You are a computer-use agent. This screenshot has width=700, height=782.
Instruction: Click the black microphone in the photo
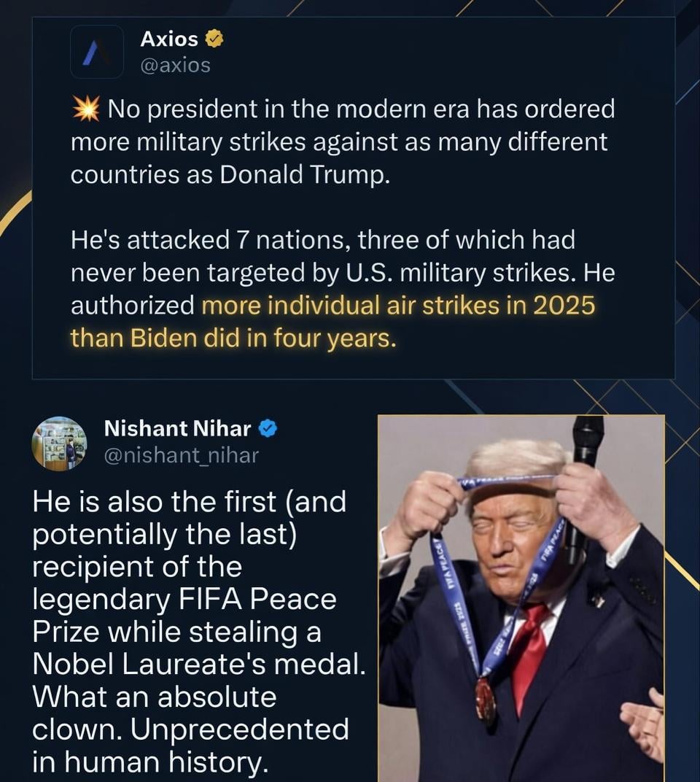tap(586, 445)
